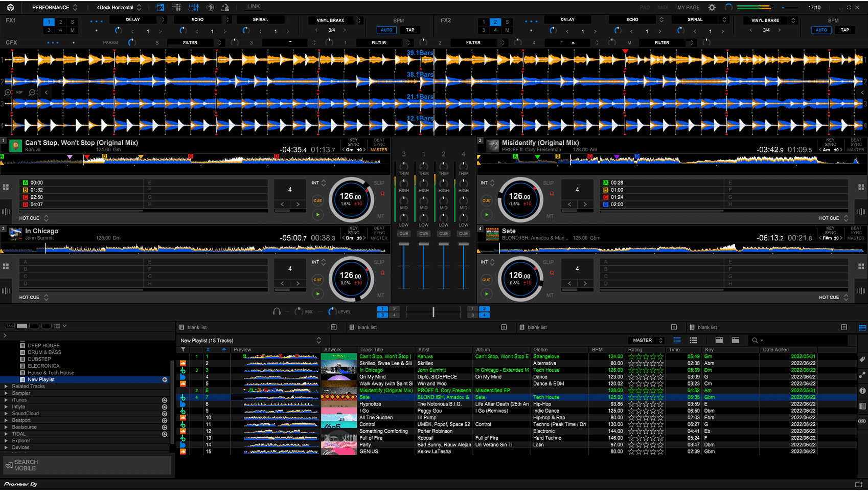Toggle the mixer panel icon in toolbar
Viewport: 868px width, 496px height.
pyautogui.click(x=193, y=7)
